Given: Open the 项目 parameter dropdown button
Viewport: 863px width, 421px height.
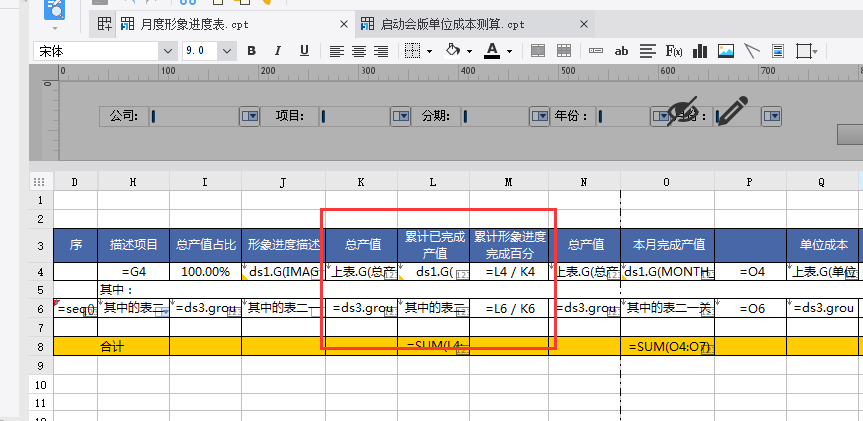Looking at the screenshot, I should (401, 116).
